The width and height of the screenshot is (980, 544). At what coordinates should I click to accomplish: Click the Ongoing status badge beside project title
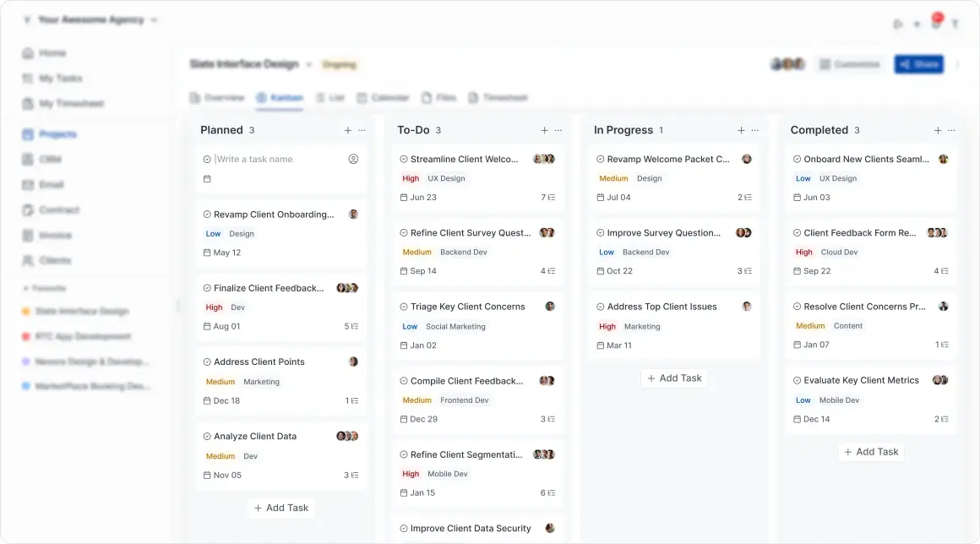(x=340, y=65)
